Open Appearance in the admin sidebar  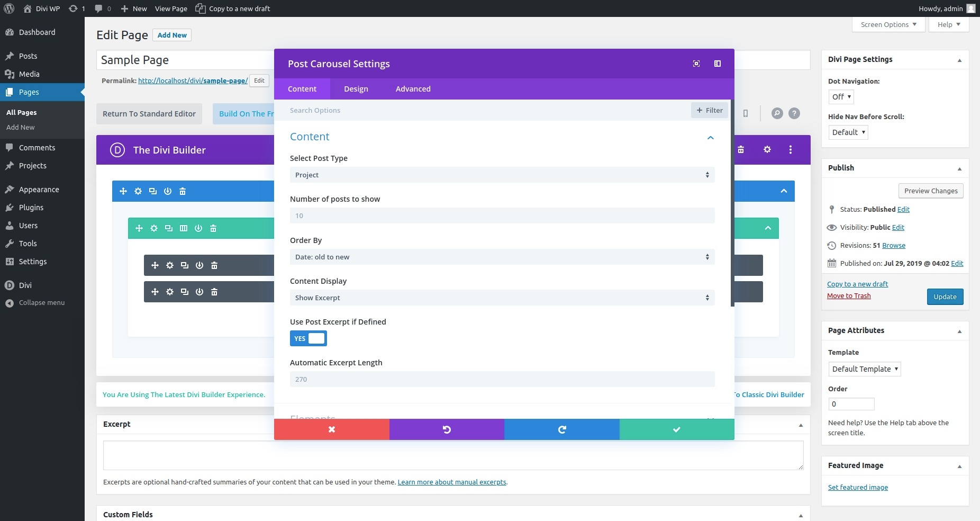pyautogui.click(x=39, y=190)
